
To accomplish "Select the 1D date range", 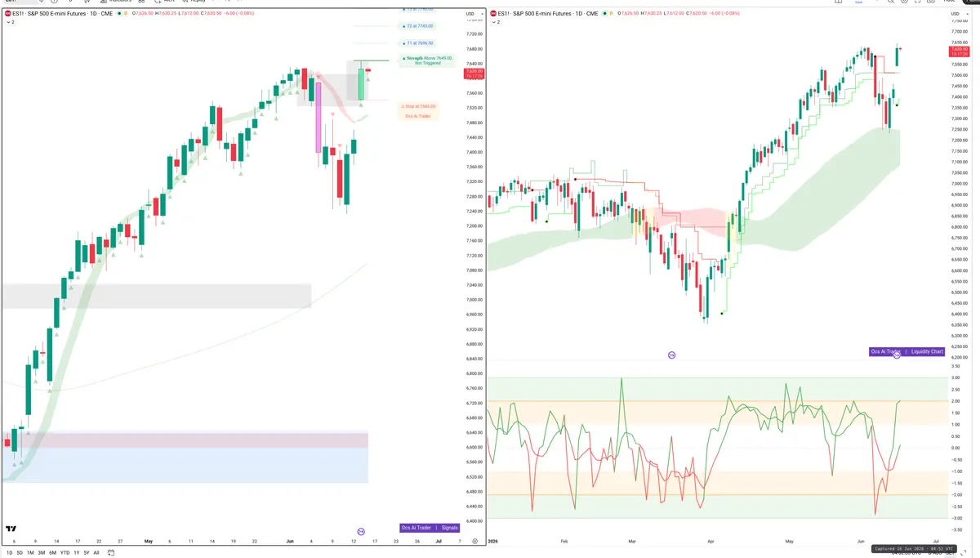I will point(8,552).
